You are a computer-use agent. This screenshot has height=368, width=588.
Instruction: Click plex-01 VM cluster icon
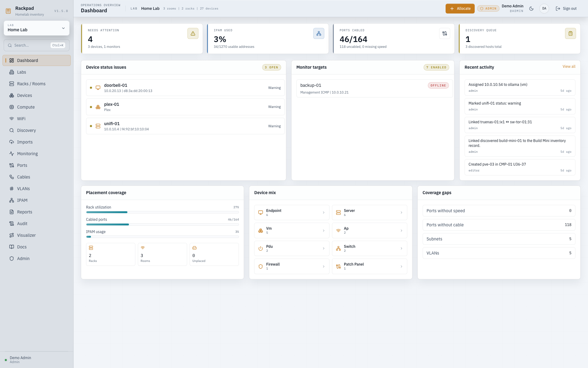click(x=98, y=107)
